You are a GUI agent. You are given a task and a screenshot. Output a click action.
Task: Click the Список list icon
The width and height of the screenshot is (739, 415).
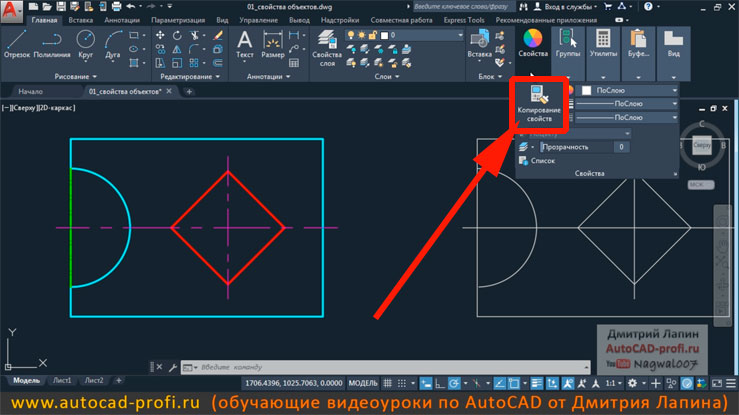pos(537,161)
